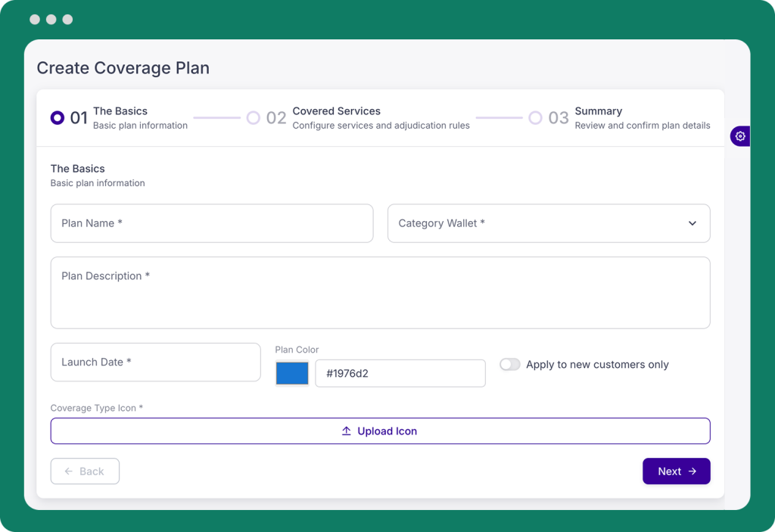Toggle Apply to new customers only switch
The height and width of the screenshot is (532, 775).
[510, 365]
